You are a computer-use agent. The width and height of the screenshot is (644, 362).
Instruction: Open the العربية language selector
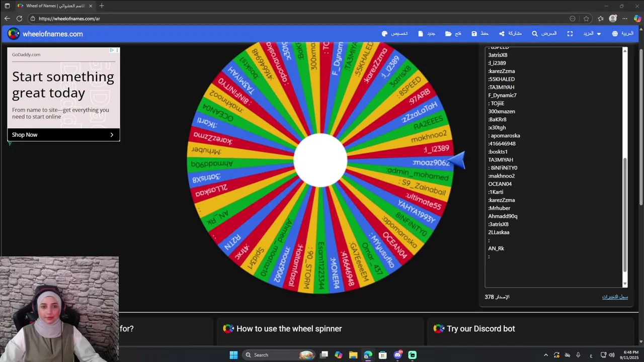pyautogui.click(x=622, y=34)
